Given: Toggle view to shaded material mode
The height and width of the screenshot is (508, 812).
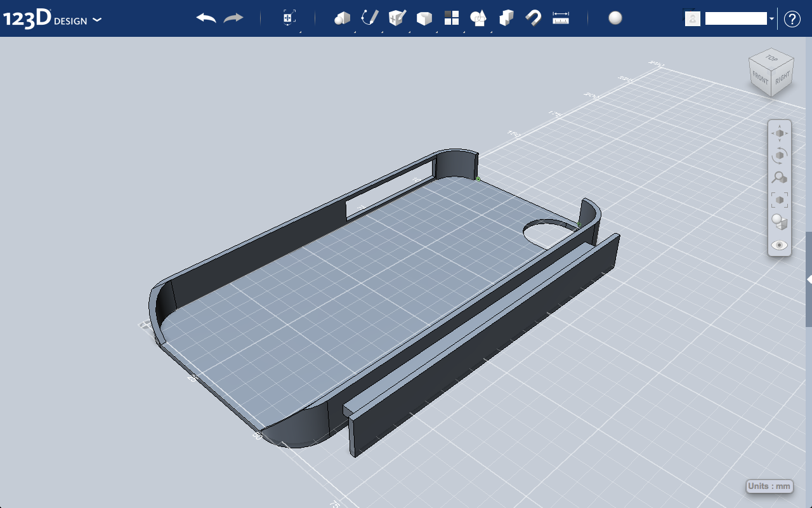Looking at the screenshot, I should pyautogui.click(x=779, y=222).
